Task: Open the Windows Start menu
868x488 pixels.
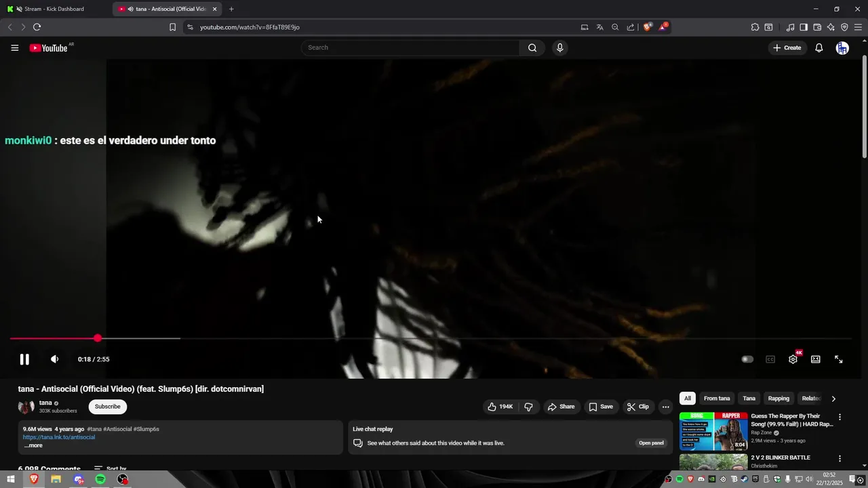Action: (11, 479)
